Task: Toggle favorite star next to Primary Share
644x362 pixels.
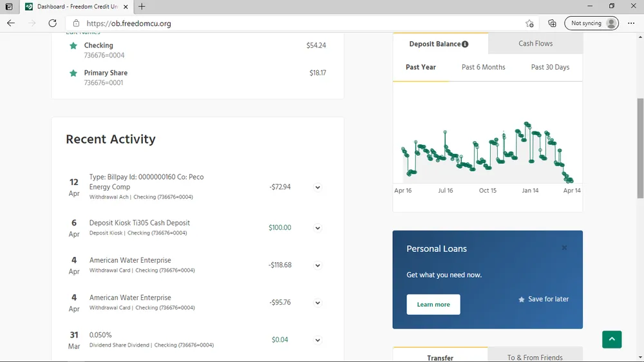Action: [73, 73]
